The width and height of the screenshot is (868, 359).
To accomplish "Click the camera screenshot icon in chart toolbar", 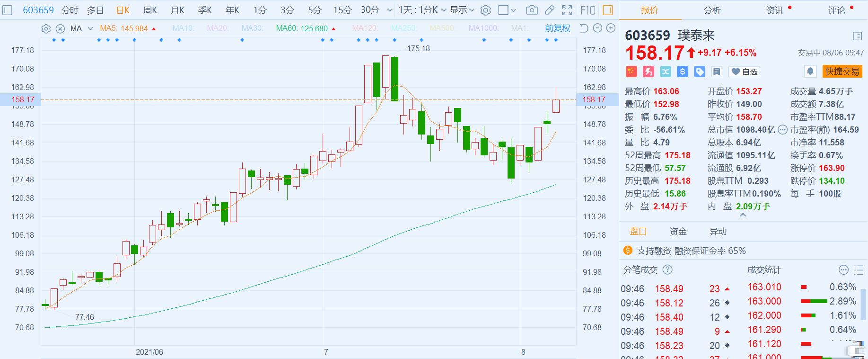I will pos(532,10).
